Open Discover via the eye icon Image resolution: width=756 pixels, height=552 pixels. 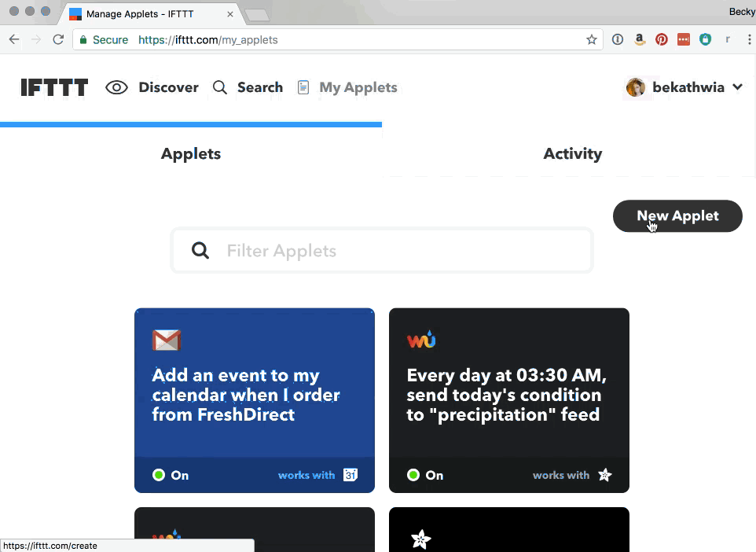pyautogui.click(x=117, y=87)
